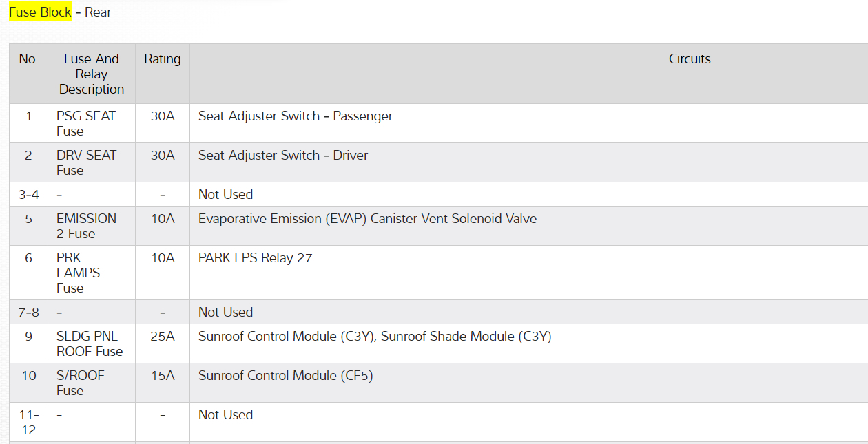Click the 25A rating cell
Image resolution: width=868 pixels, height=444 pixels.
[163, 337]
